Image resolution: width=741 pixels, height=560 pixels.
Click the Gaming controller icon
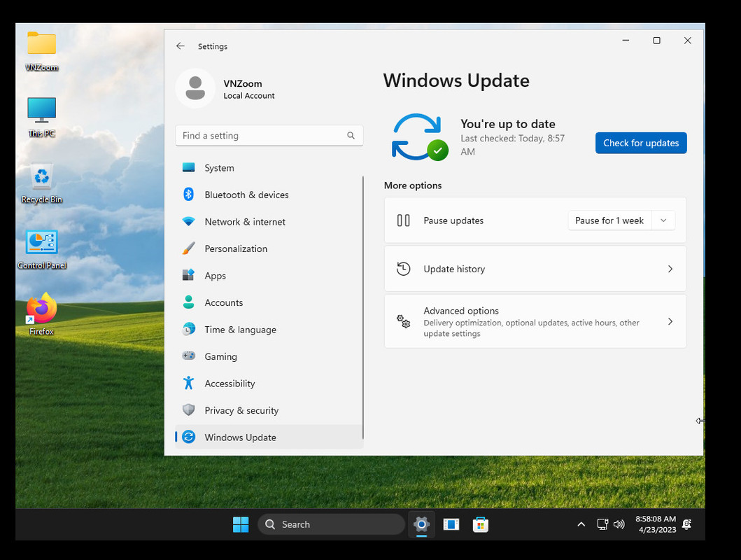(x=188, y=356)
